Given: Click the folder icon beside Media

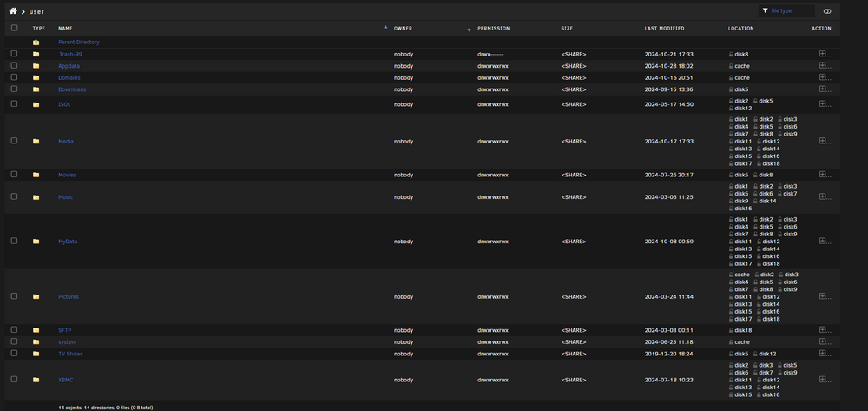Looking at the screenshot, I should click(x=36, y=142).
